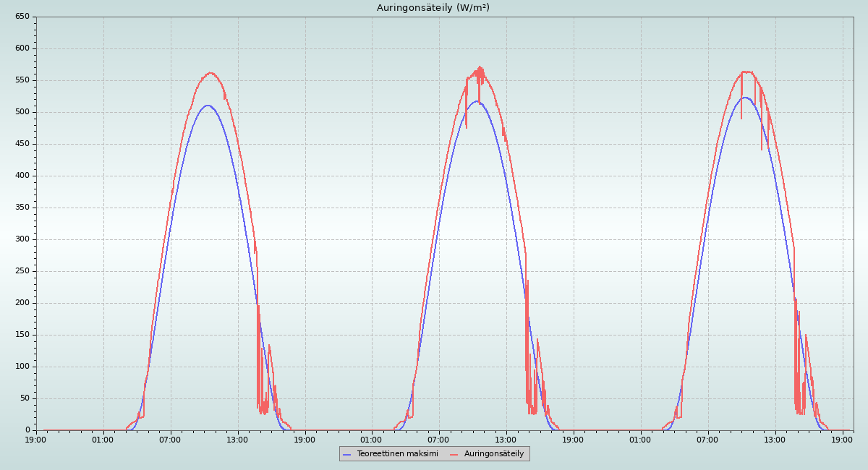
Task: Click the peak of the first day's red curve
Action: (210, 73)
